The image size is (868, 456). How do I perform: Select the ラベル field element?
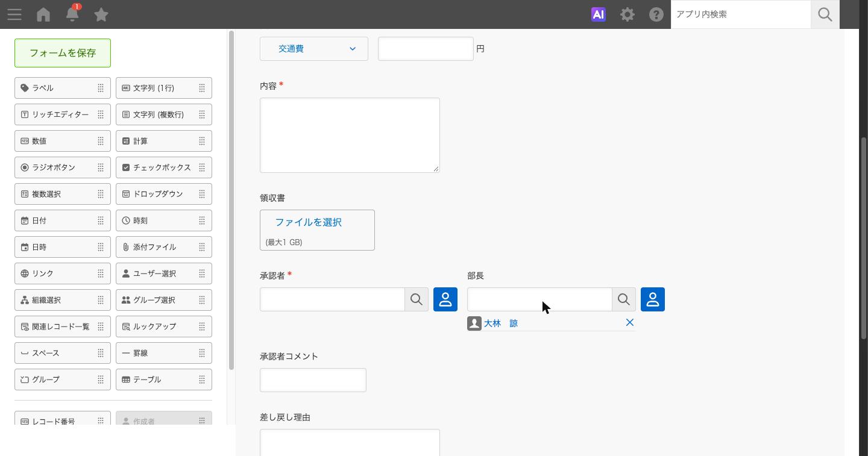63,88
